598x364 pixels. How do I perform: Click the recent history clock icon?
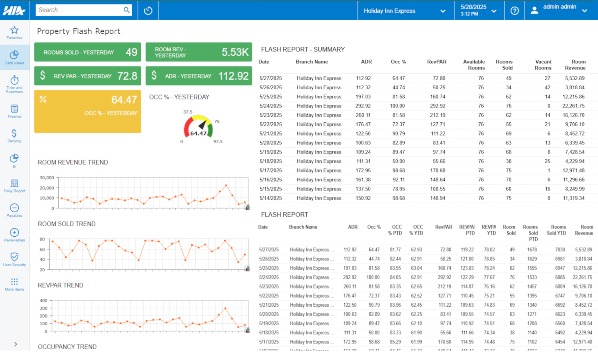pos(148,10)
